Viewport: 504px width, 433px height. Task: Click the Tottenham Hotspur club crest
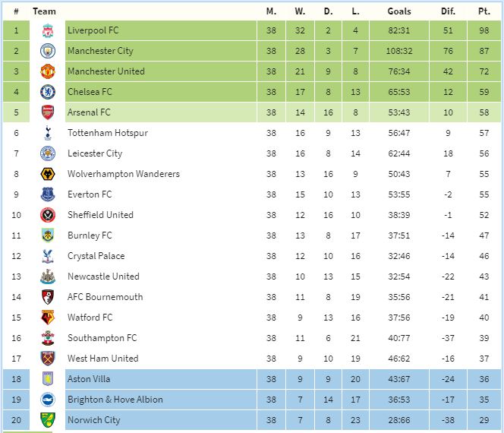pyautogui.click(x=48, y=134)
